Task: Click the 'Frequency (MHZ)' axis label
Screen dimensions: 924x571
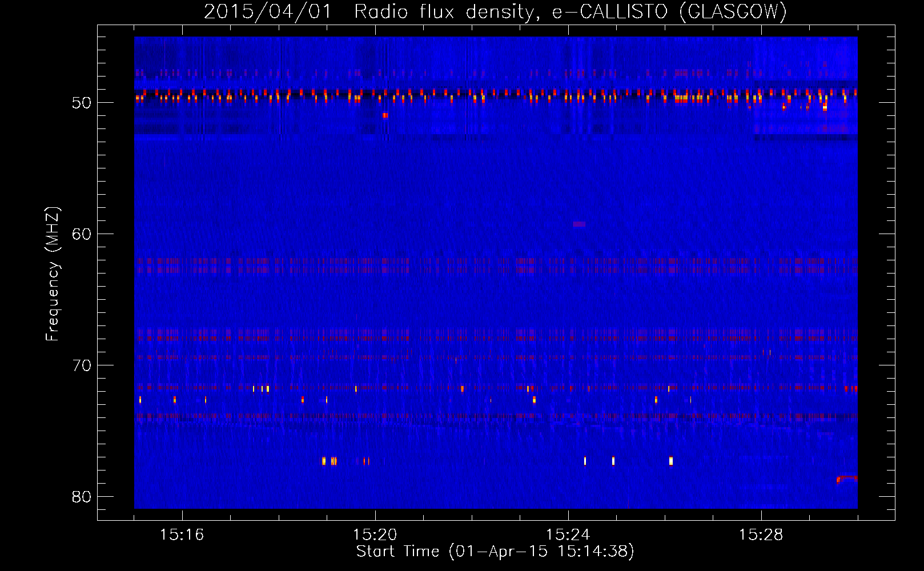Action: point(53,274)
